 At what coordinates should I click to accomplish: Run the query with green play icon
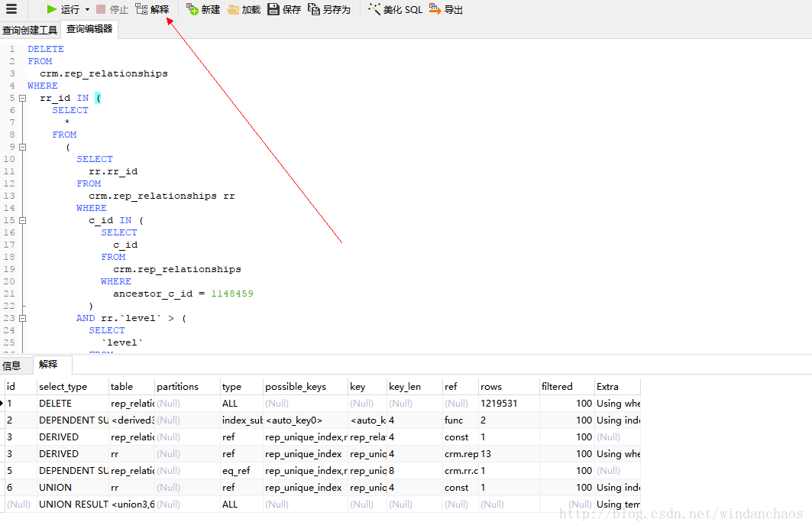click(x=52, y=9)
